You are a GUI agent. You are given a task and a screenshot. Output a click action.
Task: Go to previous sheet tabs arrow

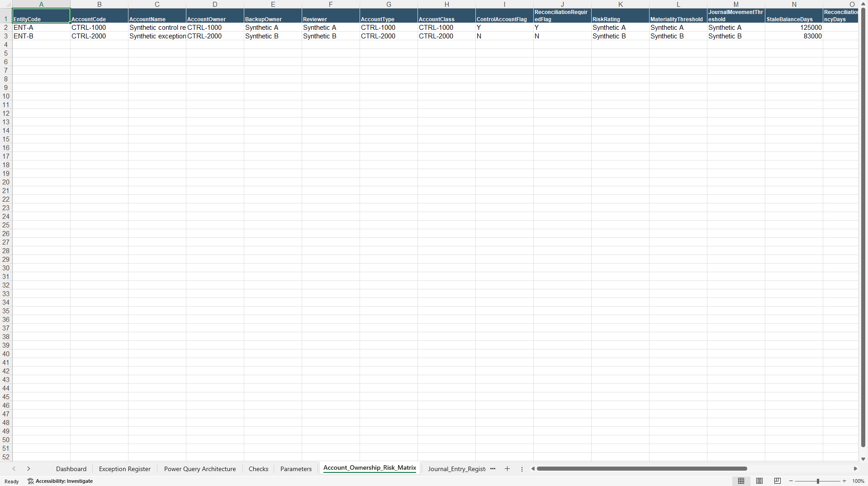[14, 469]
